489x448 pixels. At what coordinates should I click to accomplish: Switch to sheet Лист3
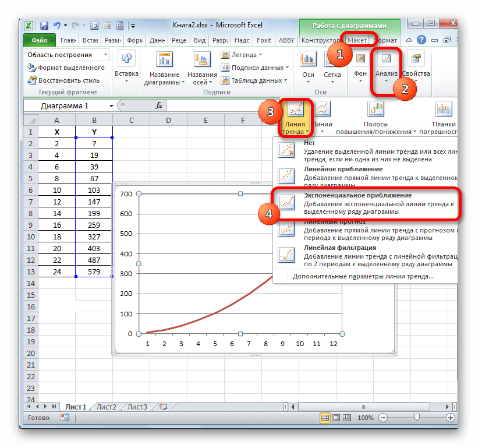(137, 407)
